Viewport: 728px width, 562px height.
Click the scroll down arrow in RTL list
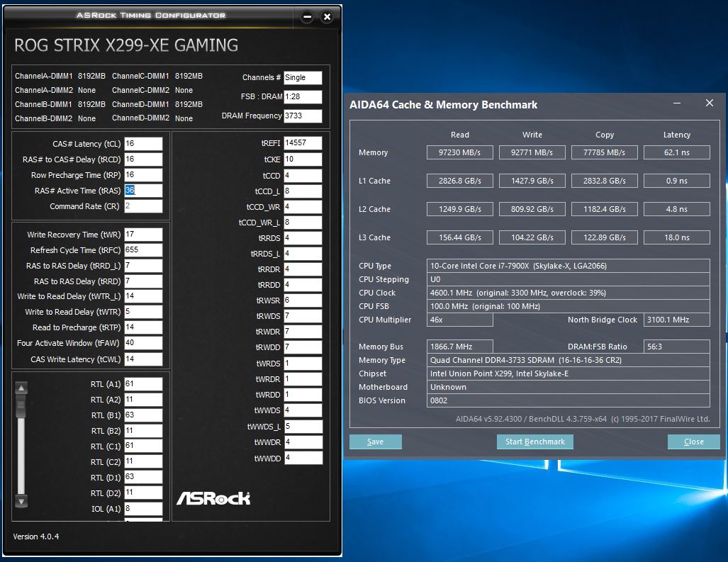pyautogui.click(x=21, y=501)
